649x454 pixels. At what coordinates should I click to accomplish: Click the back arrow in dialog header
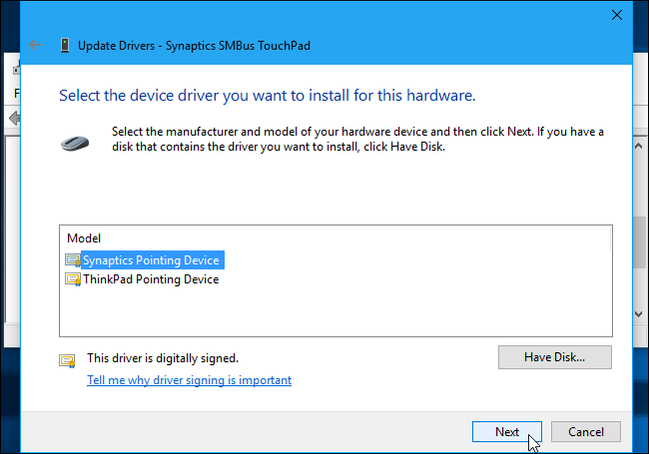click(37, 45)
